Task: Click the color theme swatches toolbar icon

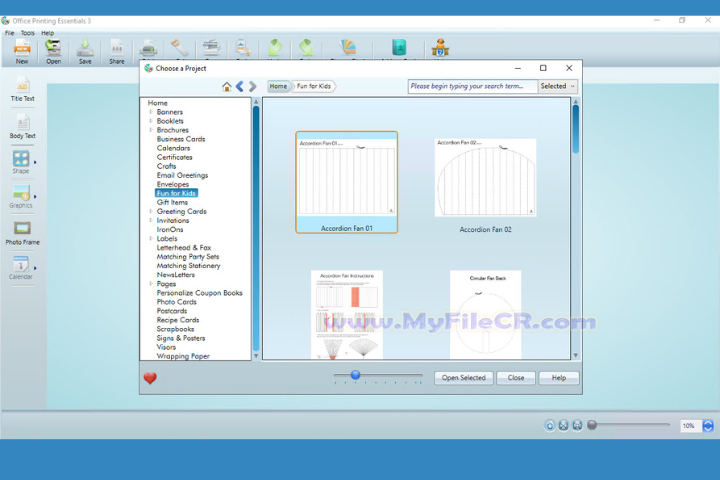Action: (x=348, y=47)
